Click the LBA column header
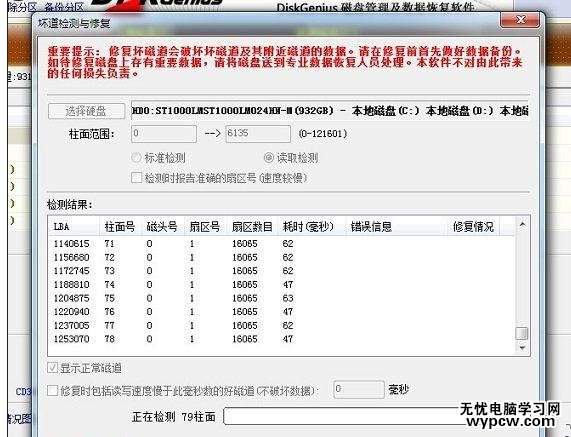This screenshot has width=571, height=437. tap(74, 227)
